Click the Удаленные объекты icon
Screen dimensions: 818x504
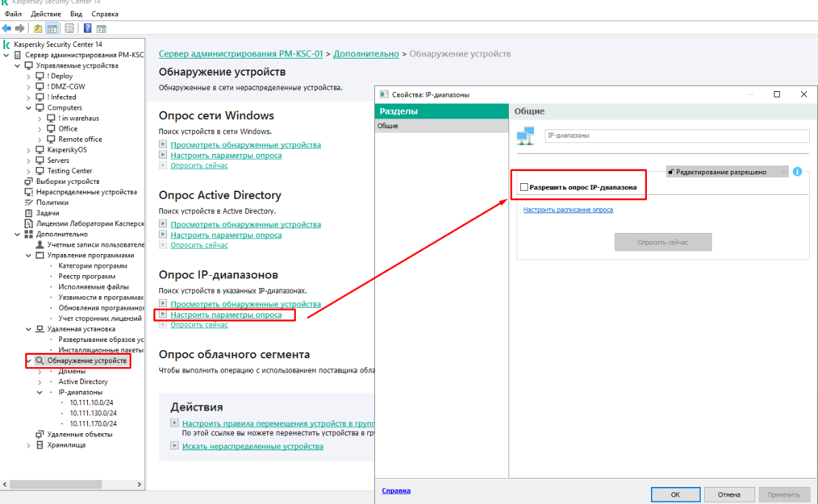point(40,435)
